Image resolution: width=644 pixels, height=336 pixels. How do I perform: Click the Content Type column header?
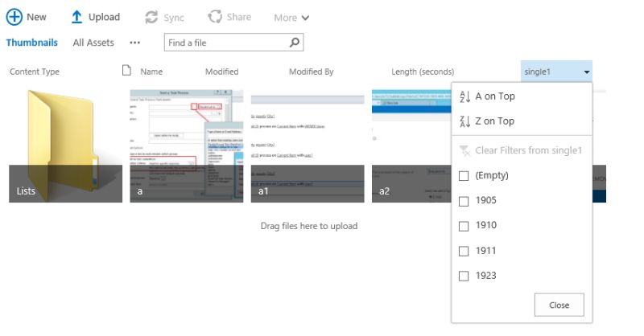click(35, 72)
